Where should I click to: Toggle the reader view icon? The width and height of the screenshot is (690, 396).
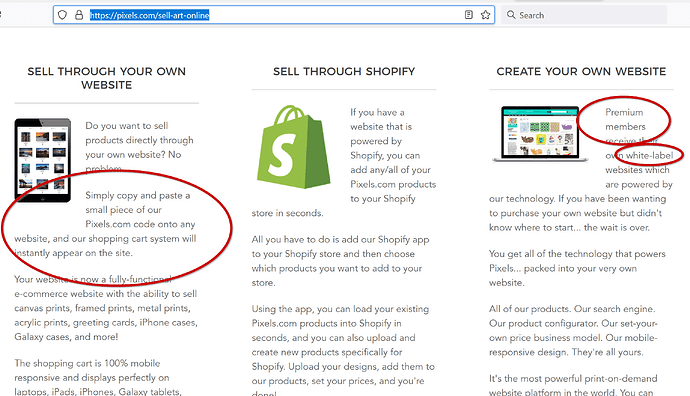469,15
